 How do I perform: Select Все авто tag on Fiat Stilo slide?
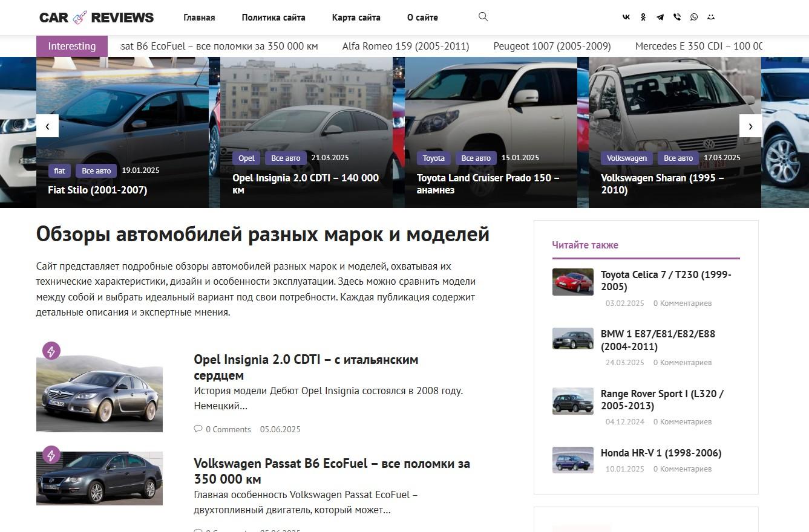click(96, 170)
